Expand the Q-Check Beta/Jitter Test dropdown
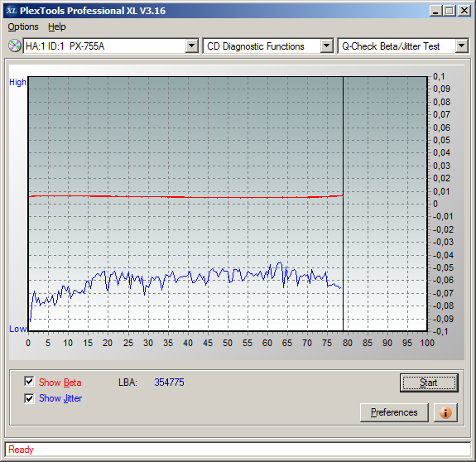Viewport: 476px width, 462px height. [461, 46]
